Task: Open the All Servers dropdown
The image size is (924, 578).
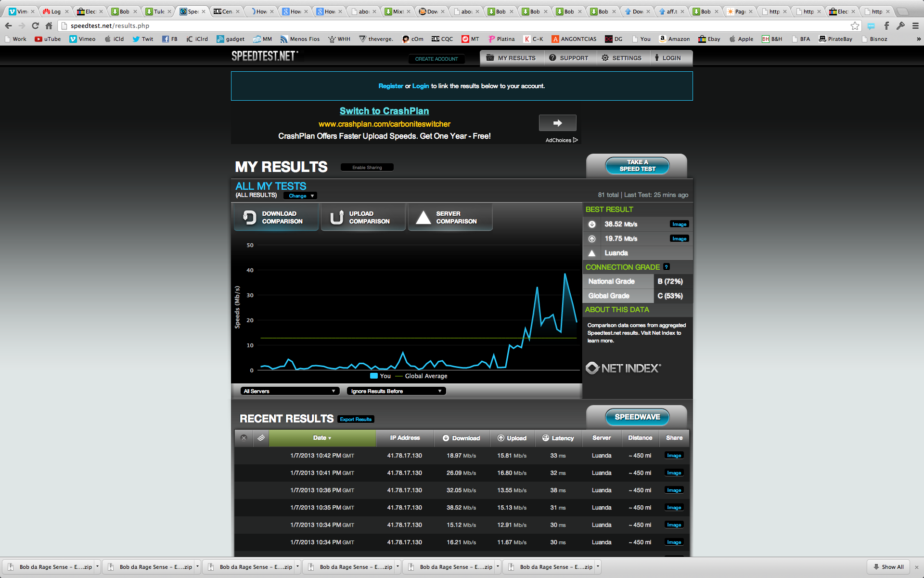Action: pos(290,391)
